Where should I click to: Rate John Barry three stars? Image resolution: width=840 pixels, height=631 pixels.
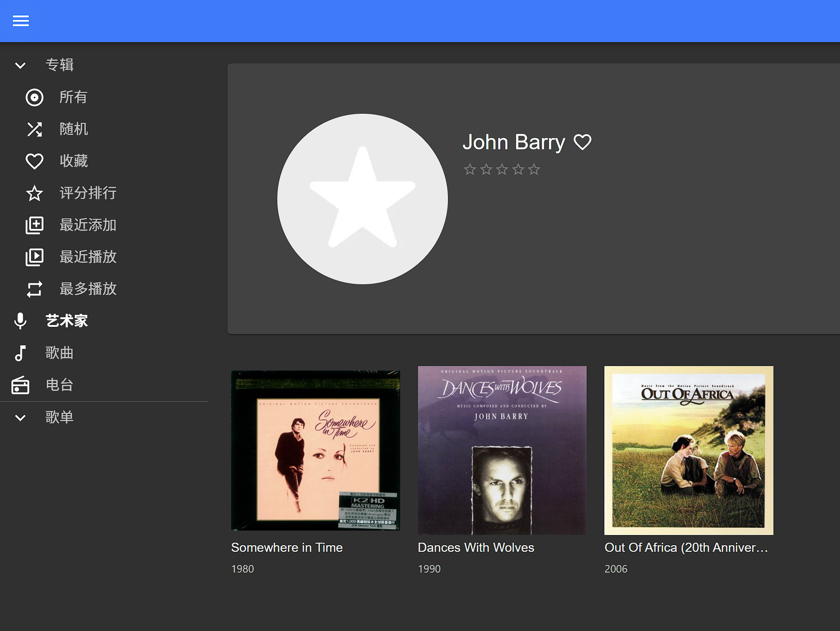pos(502,170)
